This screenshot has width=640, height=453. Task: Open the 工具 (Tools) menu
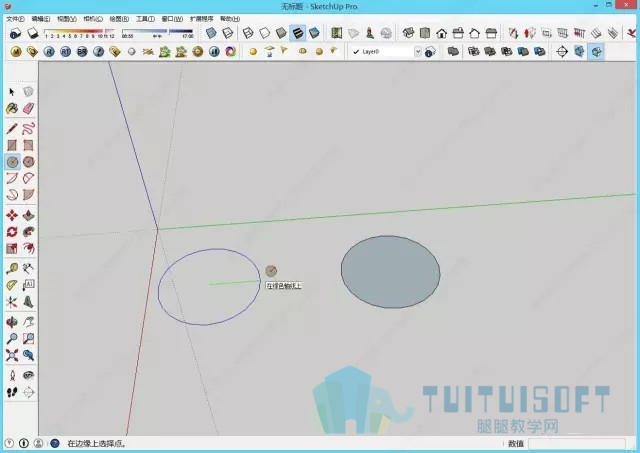pyautogui.click(x=145, y=19)
